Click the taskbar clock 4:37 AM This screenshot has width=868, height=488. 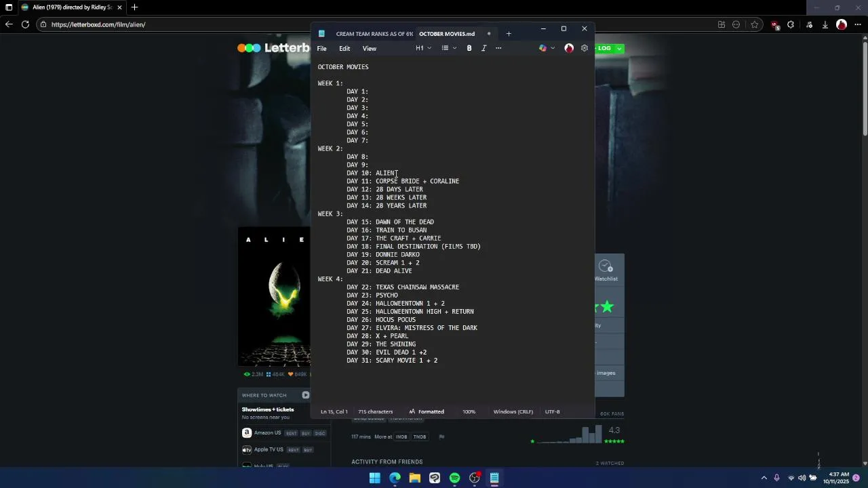pyautogui.click(x=835, y=478)
